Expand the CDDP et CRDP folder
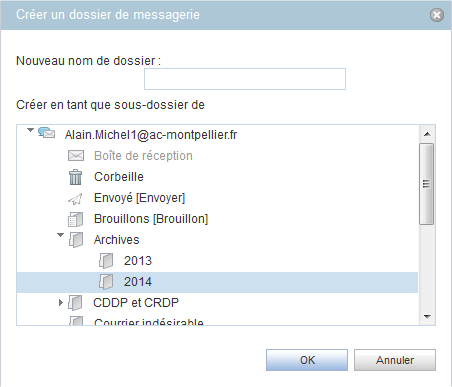This screenshot has width=452, height=387. 61,302
